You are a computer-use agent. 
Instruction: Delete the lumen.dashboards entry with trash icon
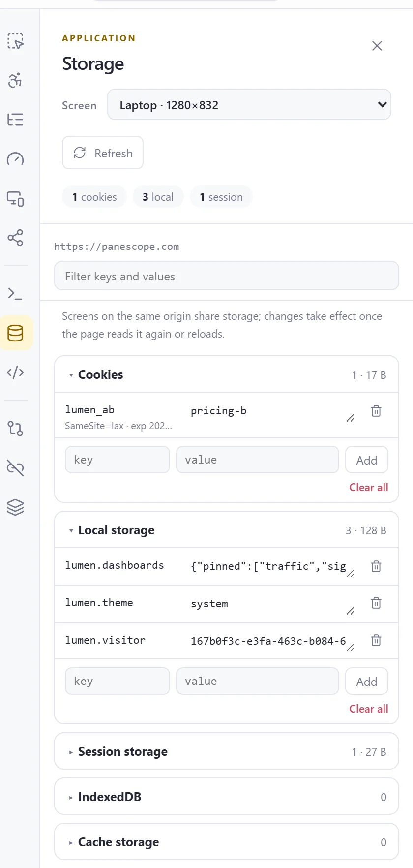(376, 566)
